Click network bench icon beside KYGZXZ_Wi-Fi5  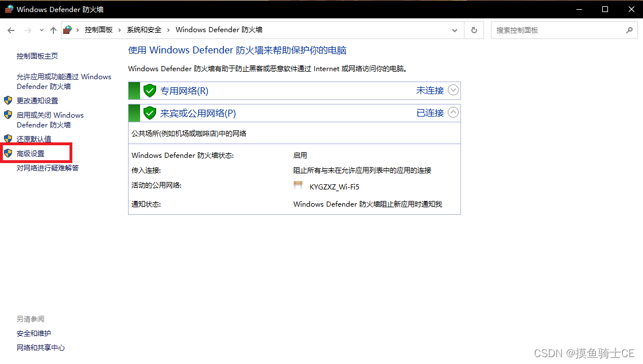(298, 185)
